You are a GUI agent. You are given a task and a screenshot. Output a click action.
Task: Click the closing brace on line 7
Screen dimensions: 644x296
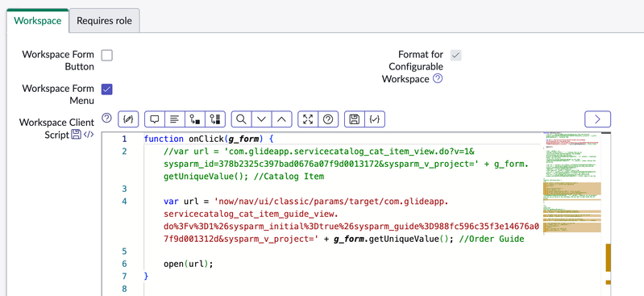(x=146, y=277)
